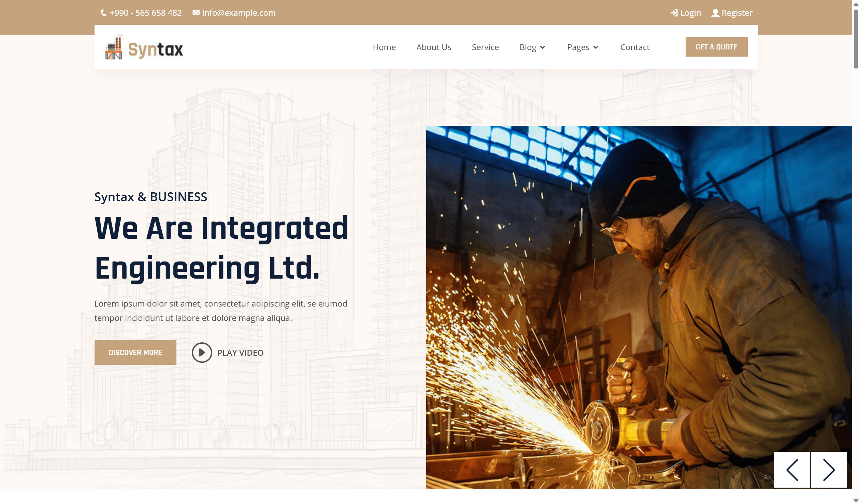860x504 pixels.
Task: Click the phone number +990 link
Action: coord(146,13)
